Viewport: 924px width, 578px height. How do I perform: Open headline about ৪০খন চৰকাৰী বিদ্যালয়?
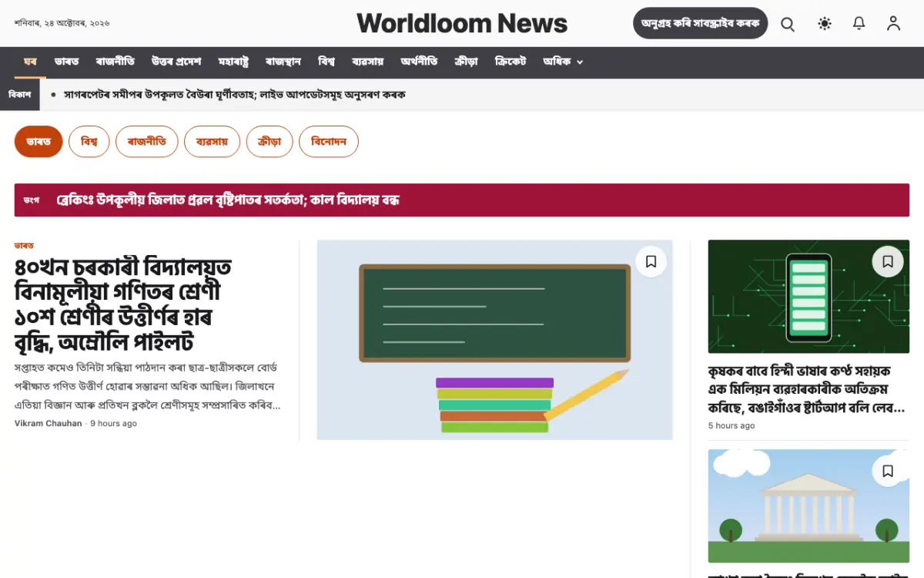coord(123,304)
